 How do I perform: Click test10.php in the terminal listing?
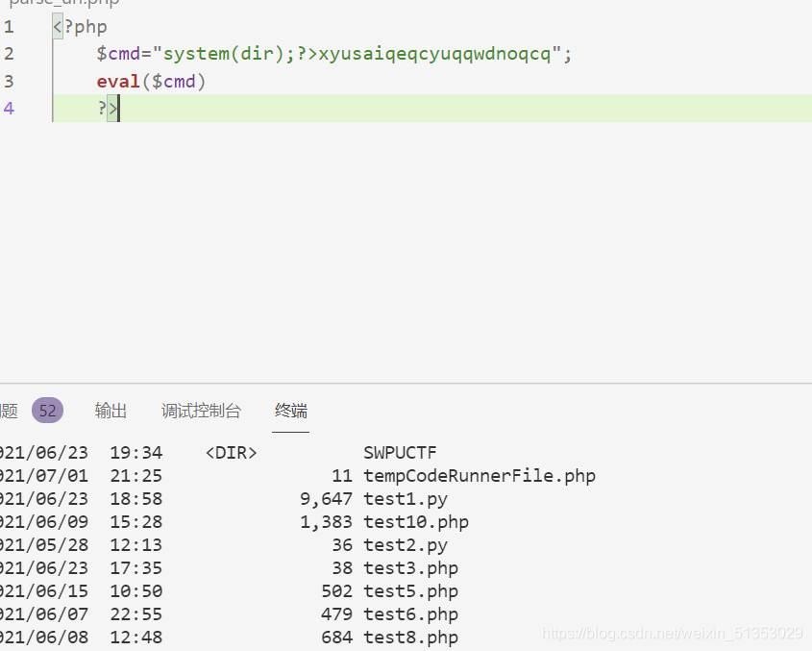point(415,522)
